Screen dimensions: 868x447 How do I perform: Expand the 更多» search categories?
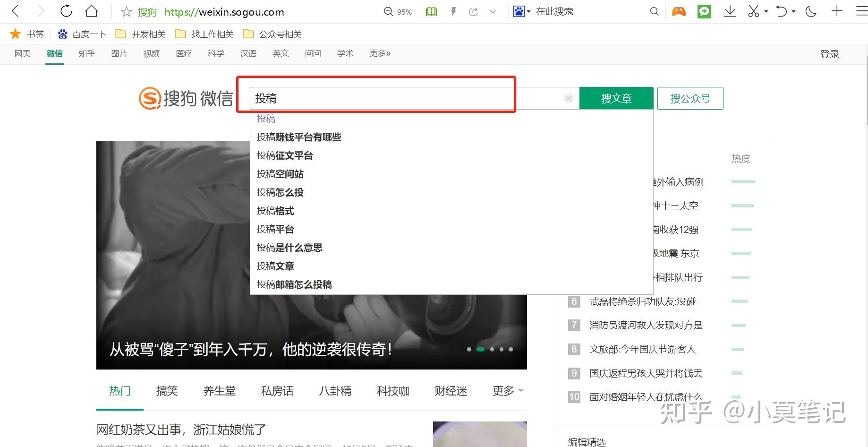click(380, 53)
